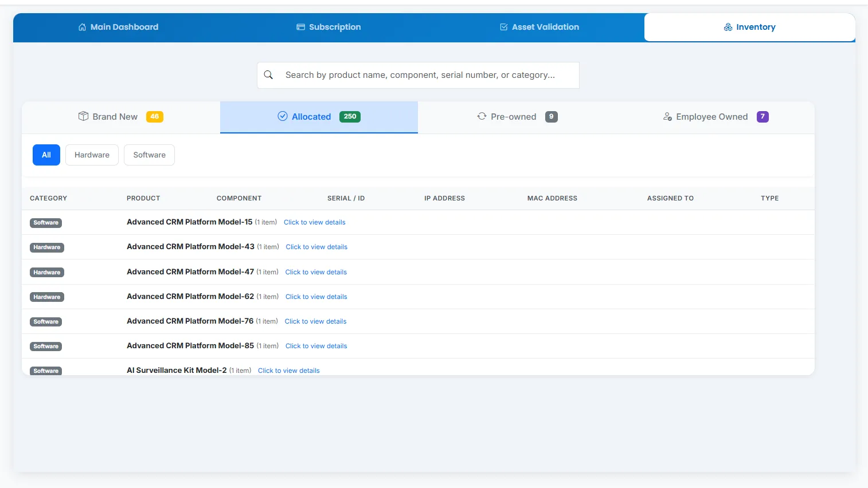This screenshot has height=488, width=868.
Task: Click the Employee Owned person icon
Action: [667, 116]
